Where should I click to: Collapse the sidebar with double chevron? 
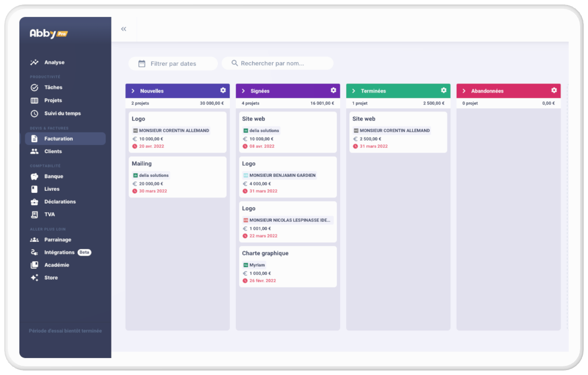123,29
